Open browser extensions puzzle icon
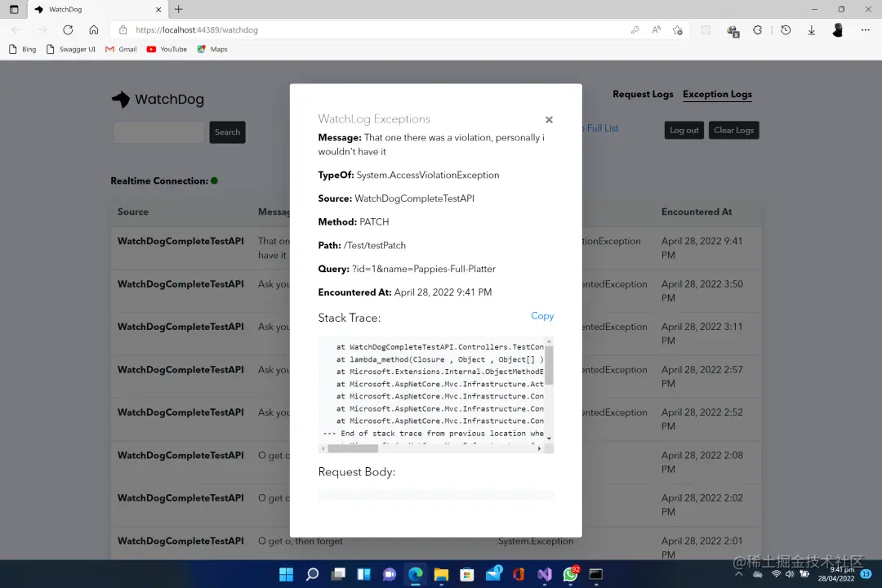The width and height of the screenshot is (882, 588). pos(758,30)
